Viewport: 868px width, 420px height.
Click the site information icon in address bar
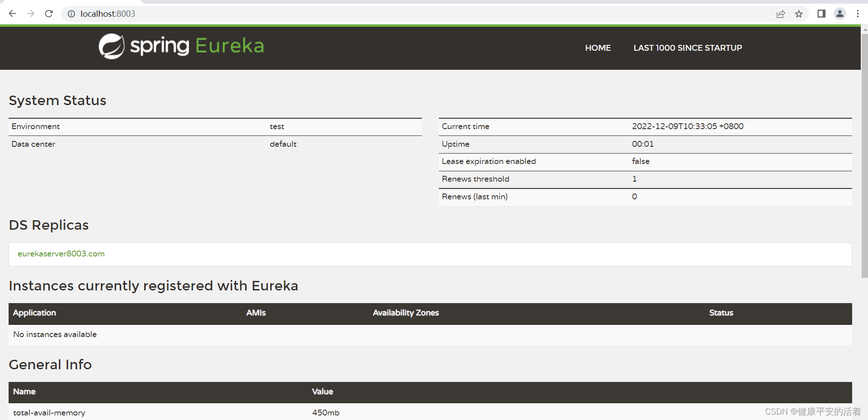[x=71, y=14]
